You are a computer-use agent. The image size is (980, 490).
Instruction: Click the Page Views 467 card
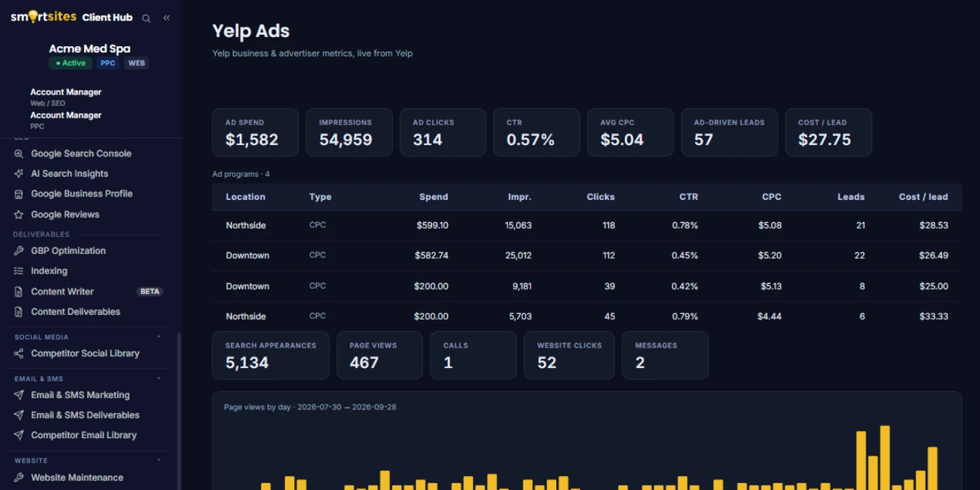(x=379, y=356)
